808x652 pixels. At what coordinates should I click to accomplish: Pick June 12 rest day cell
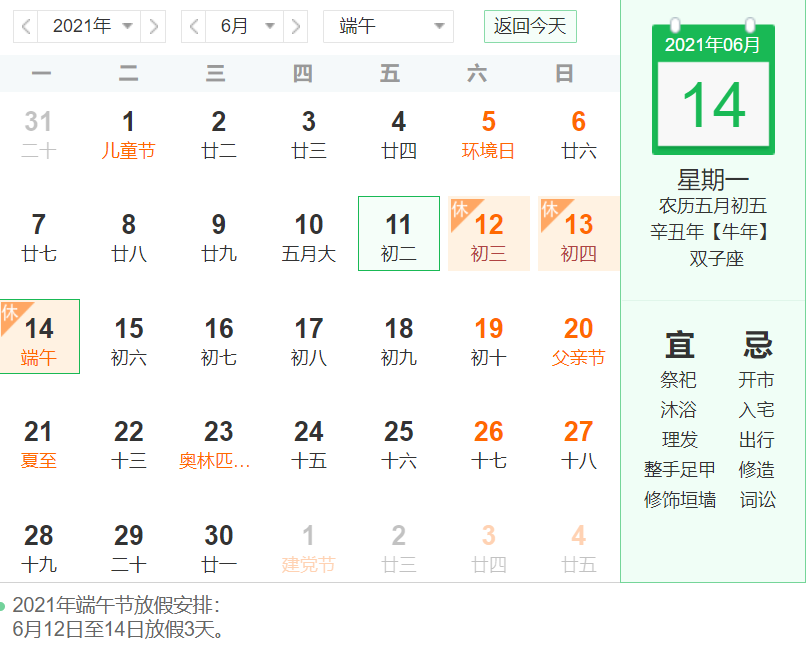[488, 233]
